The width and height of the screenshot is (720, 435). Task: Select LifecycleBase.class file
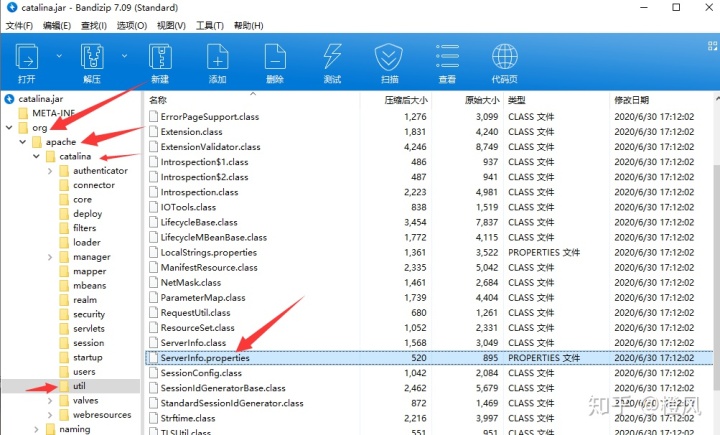(199, 222)
